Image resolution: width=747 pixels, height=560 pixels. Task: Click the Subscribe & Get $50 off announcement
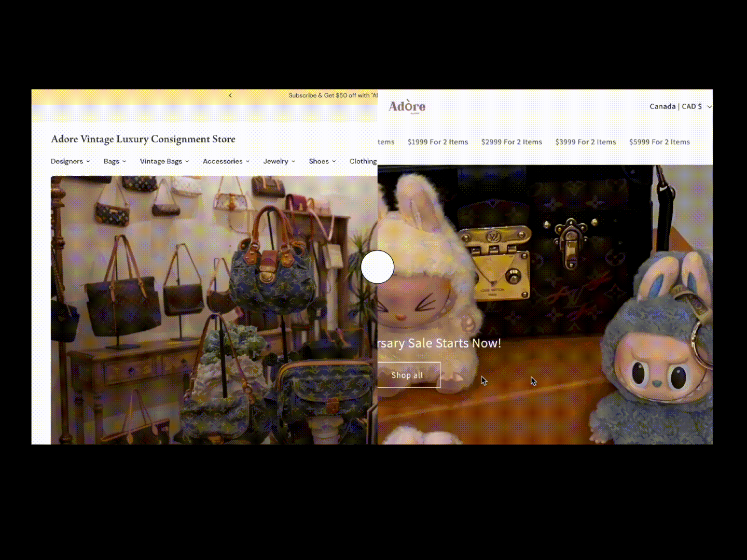click(x=333, y=95)
